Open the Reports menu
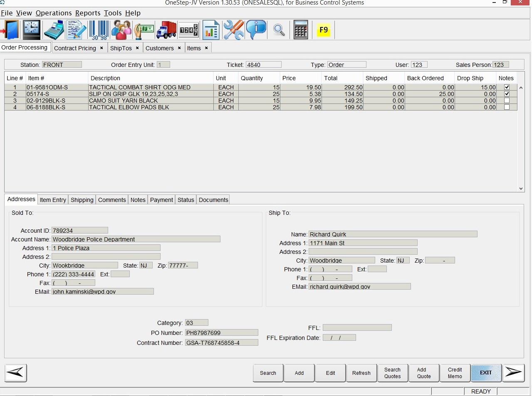Viewport: 532px width, 396px height. [x=88, y=13]
